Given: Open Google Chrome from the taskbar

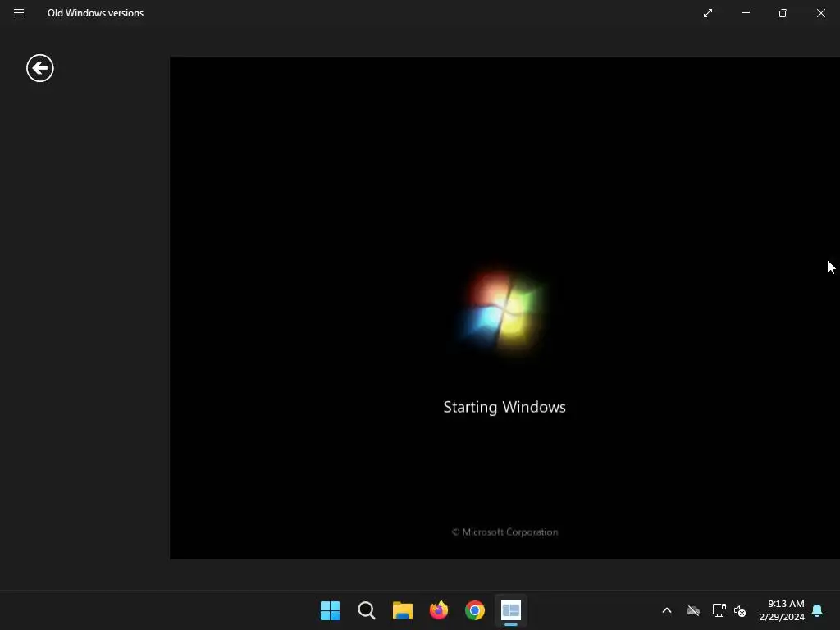Looking at the screenshot, I should pos(475,610).
